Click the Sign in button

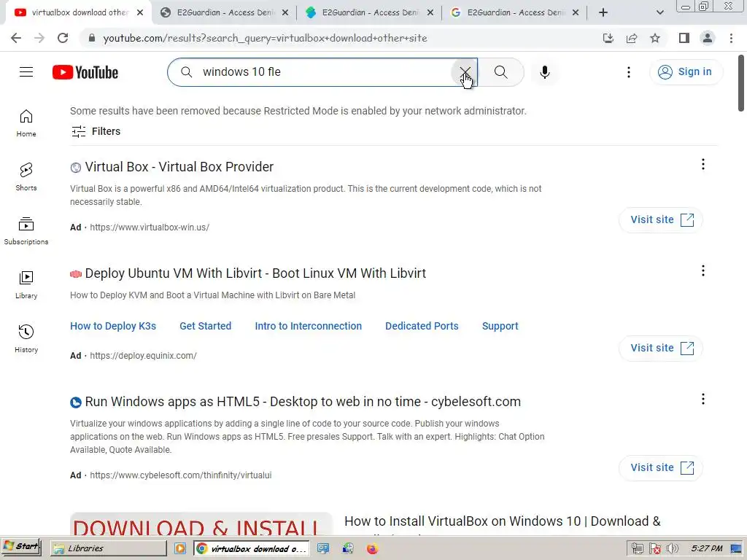coord(686,72)
